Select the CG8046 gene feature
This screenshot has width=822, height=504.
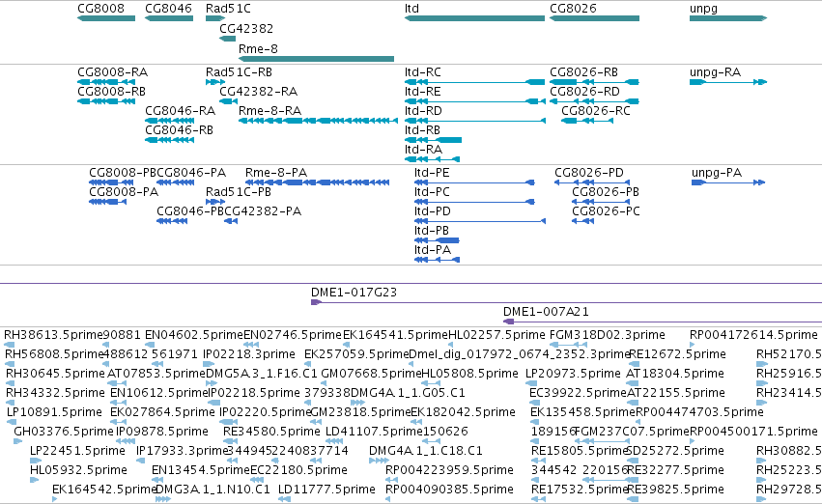click(169, 18)
